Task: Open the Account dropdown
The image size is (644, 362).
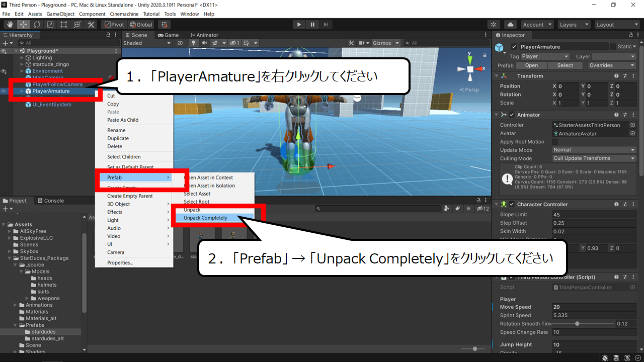Action: coord(537,25)
